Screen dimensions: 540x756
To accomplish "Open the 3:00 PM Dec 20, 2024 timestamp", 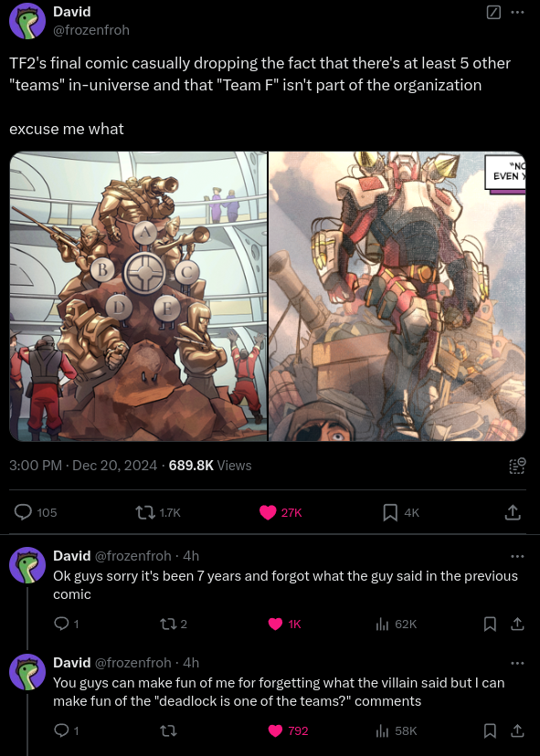I will pyautogui.click(x=83, y=466).
